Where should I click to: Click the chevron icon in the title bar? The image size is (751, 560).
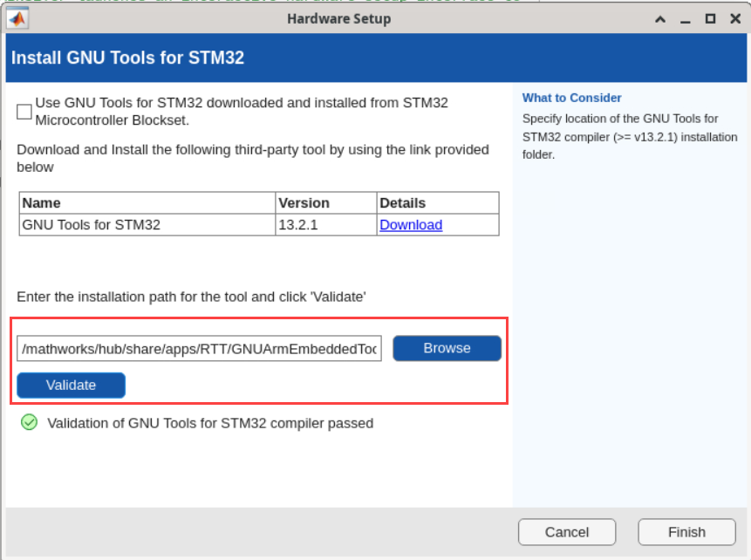(660, 17)
